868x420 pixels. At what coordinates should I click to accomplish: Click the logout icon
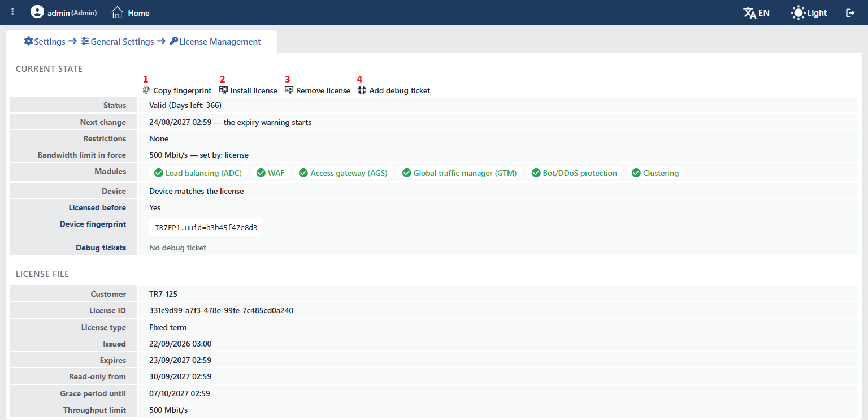click(850, 12)
